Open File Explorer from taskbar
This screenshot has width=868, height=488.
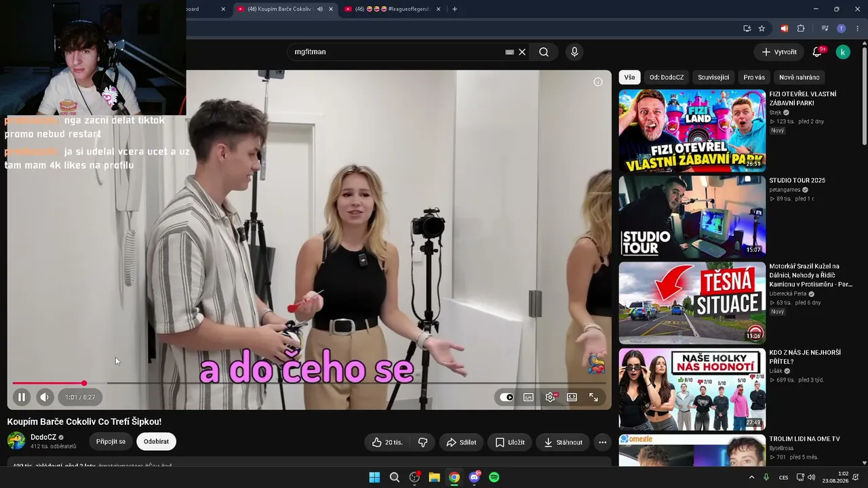(x=434, y=477)
